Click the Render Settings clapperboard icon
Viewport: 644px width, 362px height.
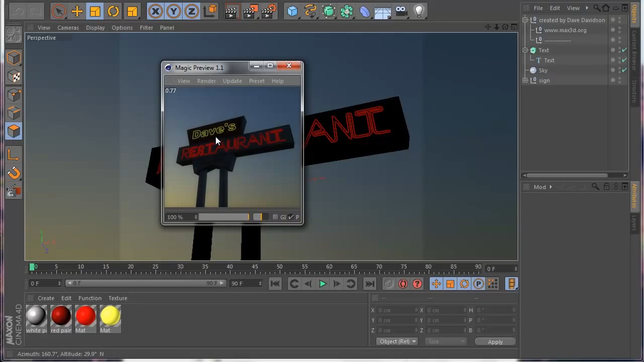269,11
